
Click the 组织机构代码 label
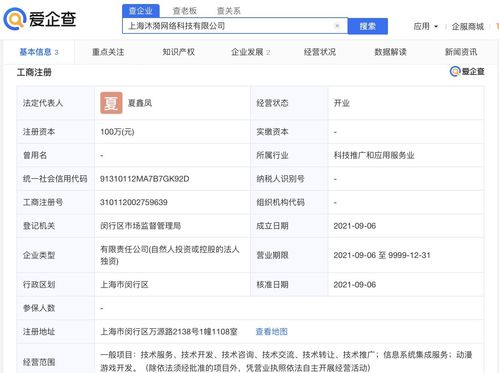[280, 202]
